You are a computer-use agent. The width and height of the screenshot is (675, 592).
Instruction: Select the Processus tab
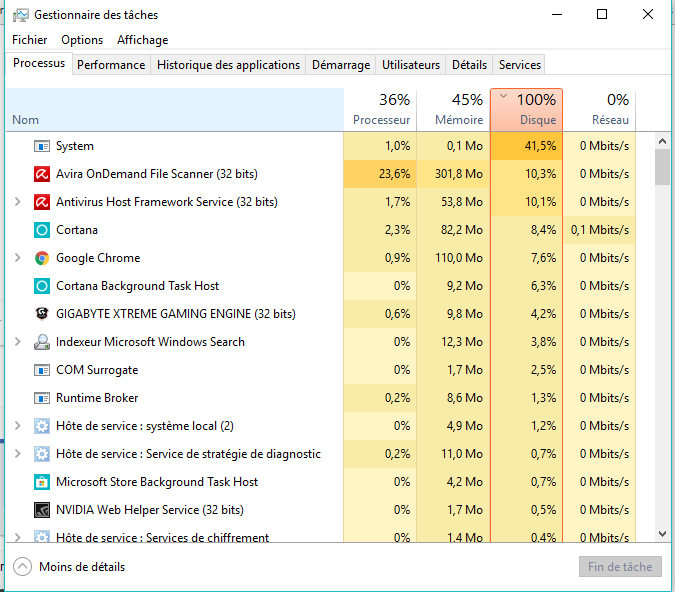coord(39,63)
